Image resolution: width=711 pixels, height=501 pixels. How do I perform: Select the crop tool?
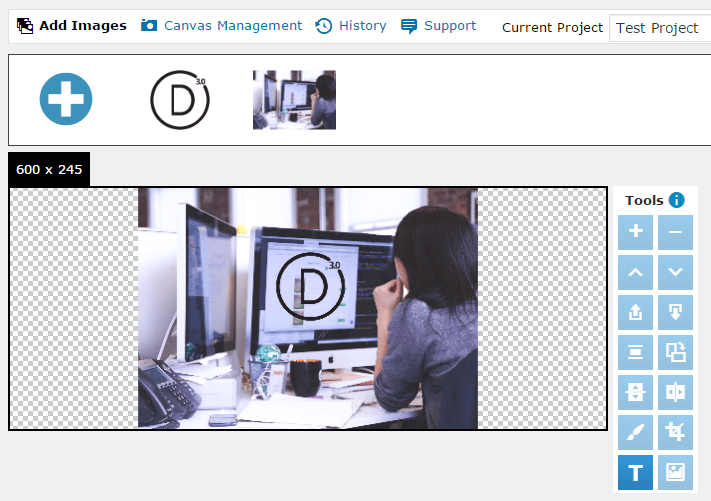(675, 432)
